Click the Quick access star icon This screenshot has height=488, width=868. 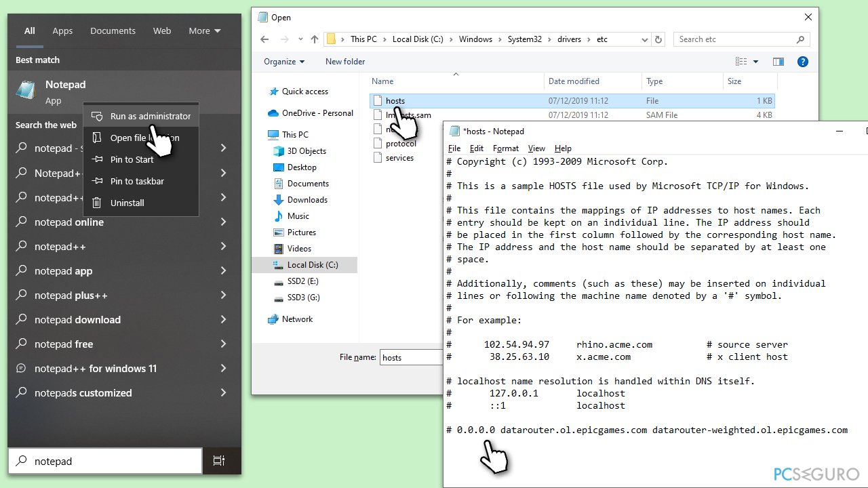[x=273, y=91]
